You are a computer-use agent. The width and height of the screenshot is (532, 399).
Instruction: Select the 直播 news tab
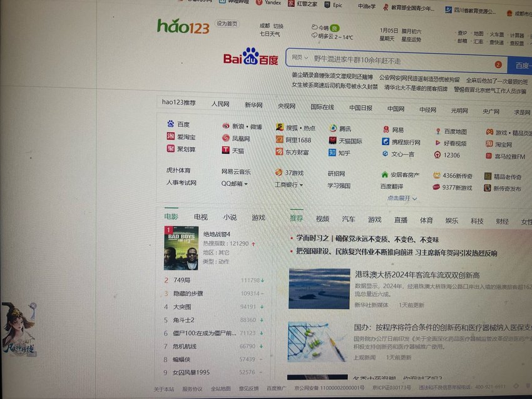[x=401, y=220]
